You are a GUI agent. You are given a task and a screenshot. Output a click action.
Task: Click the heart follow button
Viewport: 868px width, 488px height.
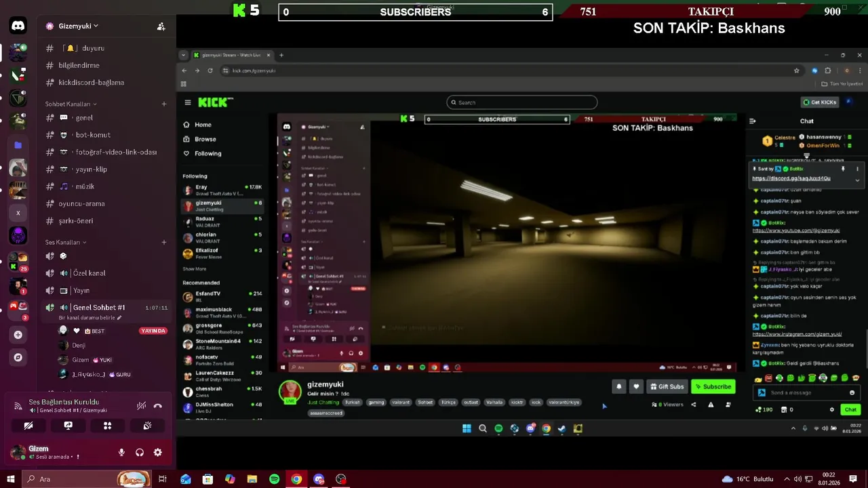tap(635, 386)
